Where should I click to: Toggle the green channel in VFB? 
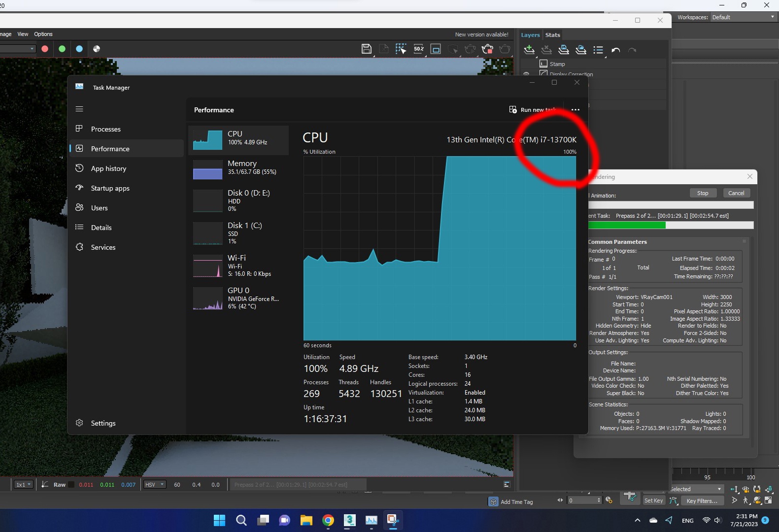(x=62, y=49)
